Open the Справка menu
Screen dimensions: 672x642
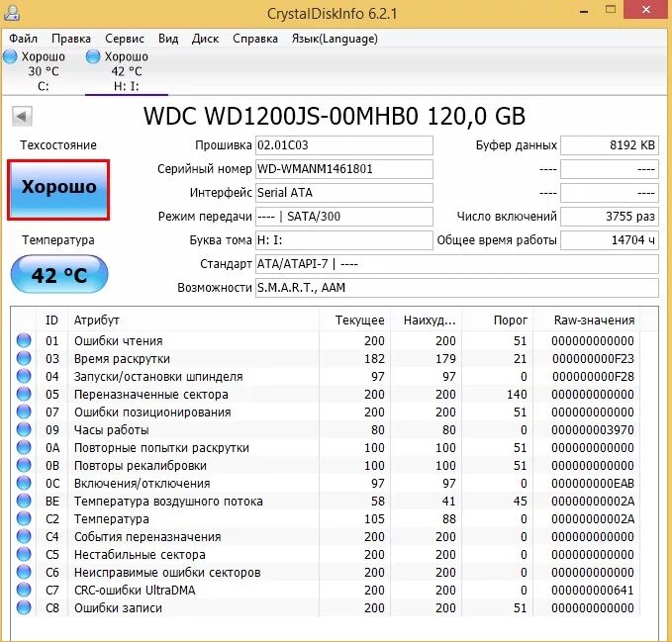coord(255,39)
